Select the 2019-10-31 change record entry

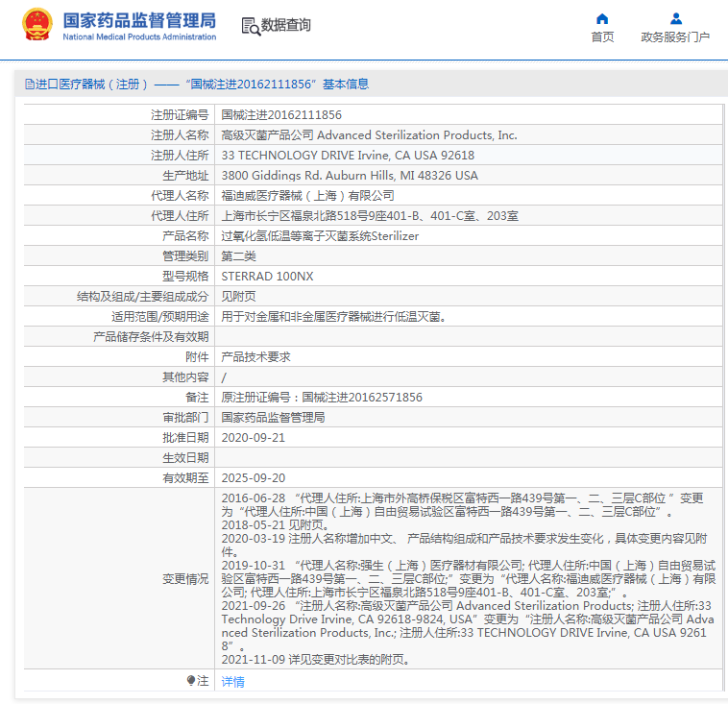click(469, 579)
